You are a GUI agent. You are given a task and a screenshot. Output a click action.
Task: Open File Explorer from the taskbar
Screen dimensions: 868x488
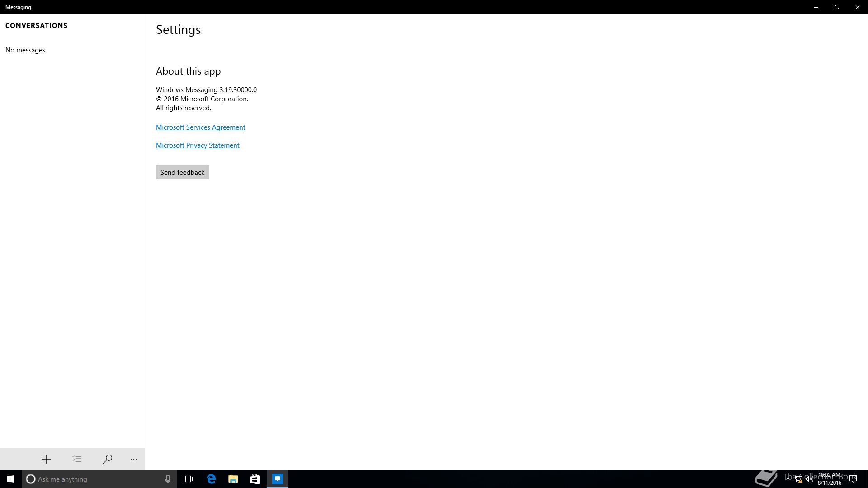(x=233, y=479)
